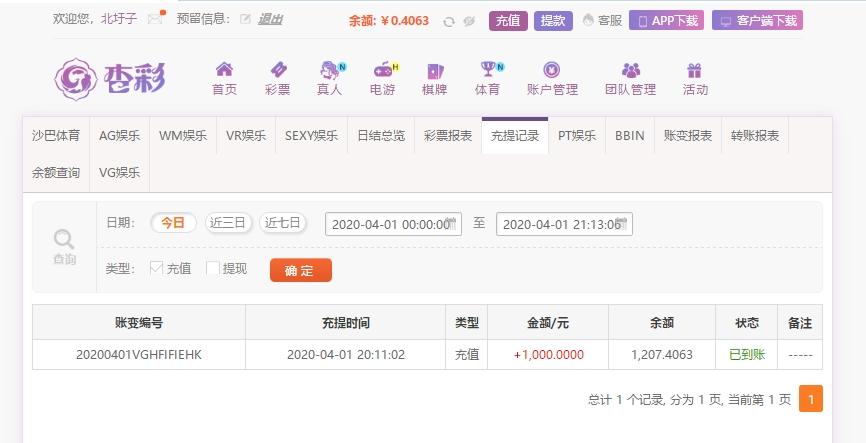Image resolution: width=866 pixels, height=443 pixels.
Task: Open calendar icon in end date field
Action: click(x=622, y=224)
